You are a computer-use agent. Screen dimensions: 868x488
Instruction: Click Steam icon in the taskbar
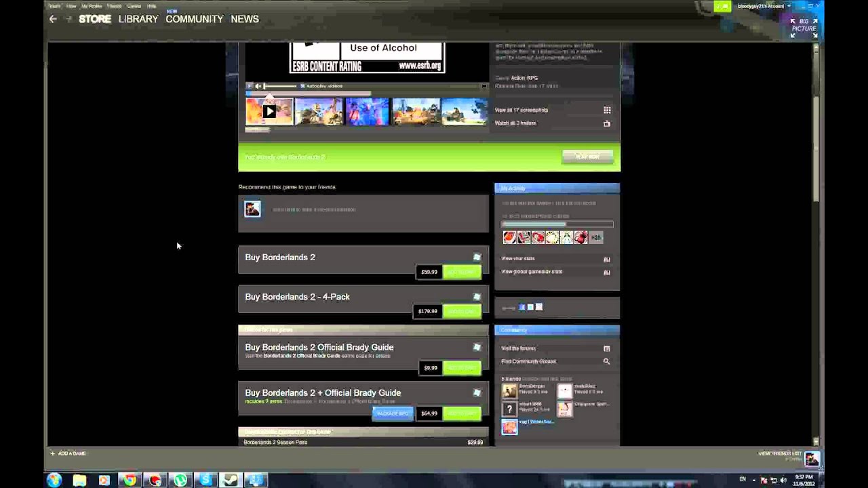231,480
